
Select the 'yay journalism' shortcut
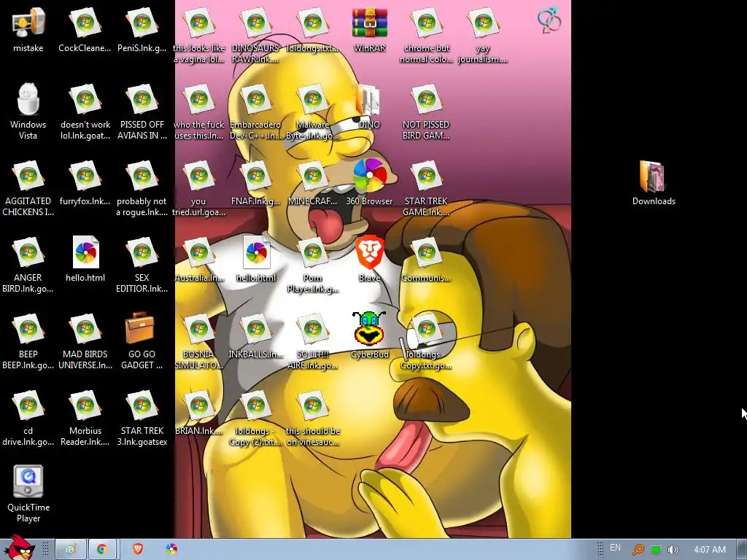coord(483,36)
